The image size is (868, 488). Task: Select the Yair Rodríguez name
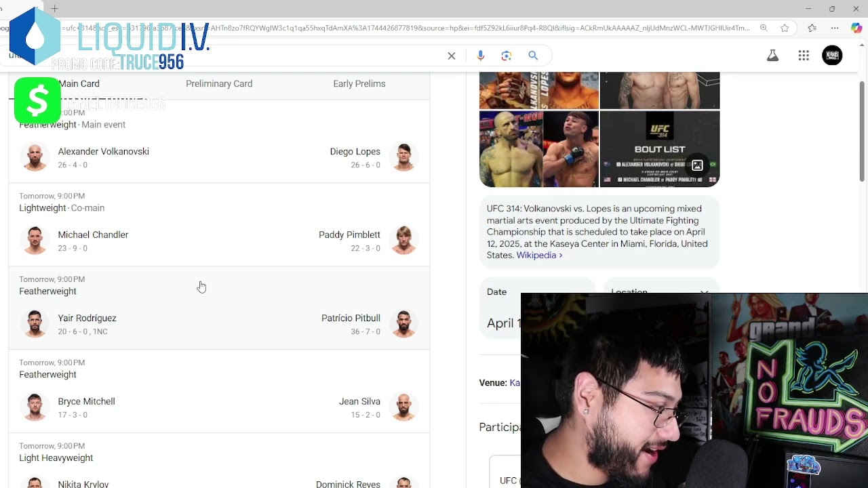(87, 318)
